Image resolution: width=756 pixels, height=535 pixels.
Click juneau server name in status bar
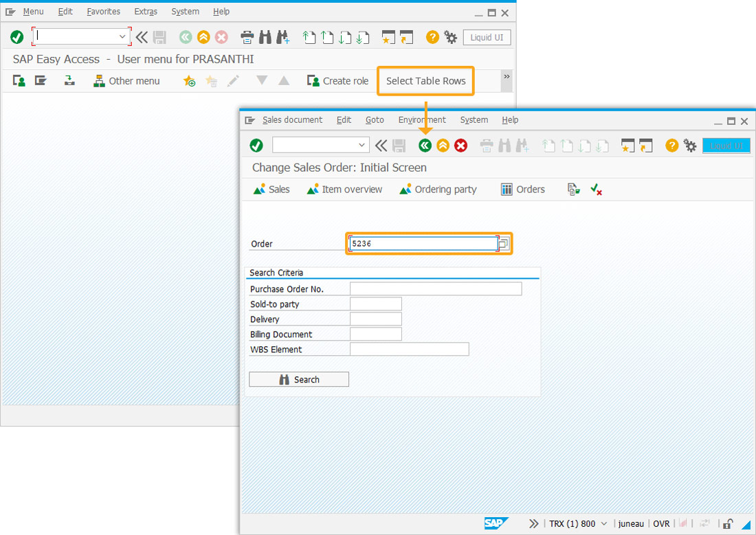631,523
